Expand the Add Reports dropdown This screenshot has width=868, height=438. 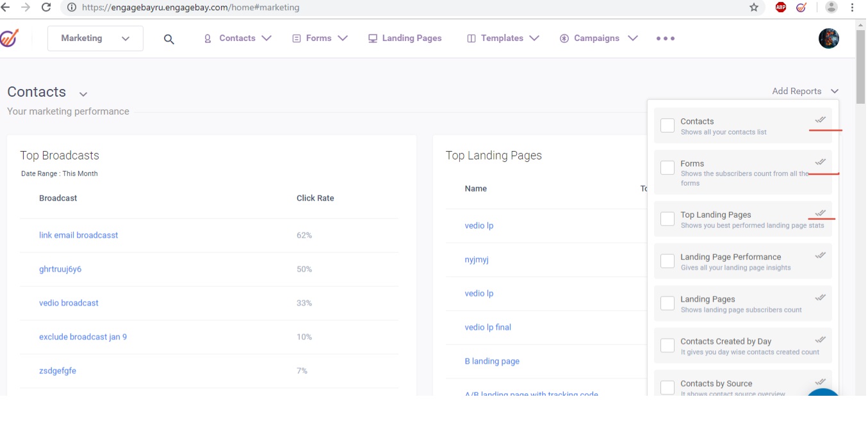tap(805, 92)
